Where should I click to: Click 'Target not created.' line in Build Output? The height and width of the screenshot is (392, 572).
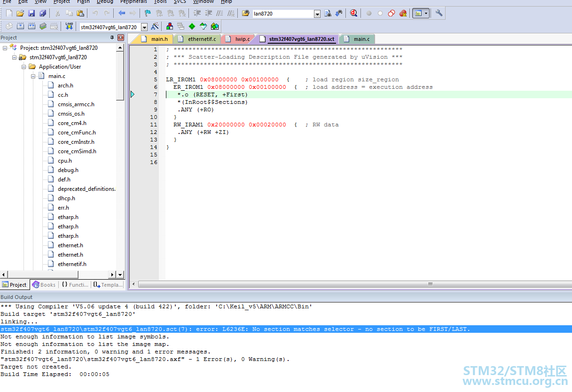(36, 367)
